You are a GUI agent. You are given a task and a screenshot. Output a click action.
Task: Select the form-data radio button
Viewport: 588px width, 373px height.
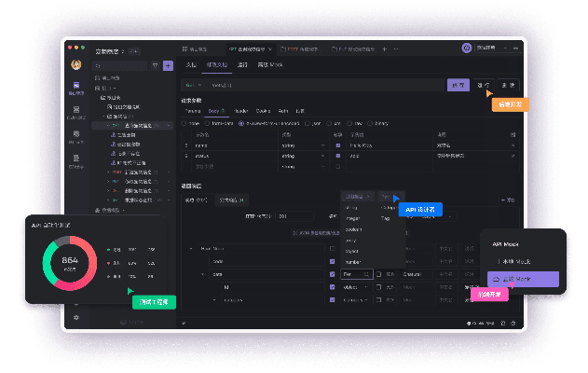pos(207,123)
